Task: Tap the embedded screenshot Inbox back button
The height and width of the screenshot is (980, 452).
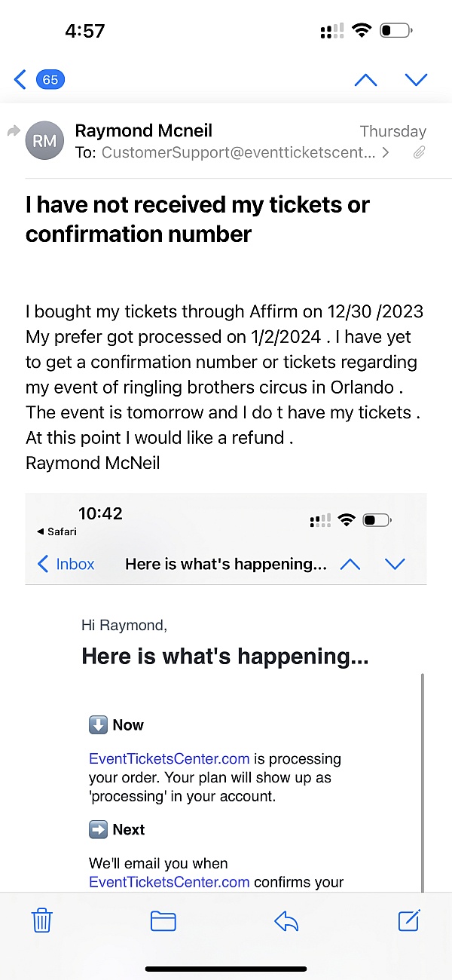Action: point(66,564)
